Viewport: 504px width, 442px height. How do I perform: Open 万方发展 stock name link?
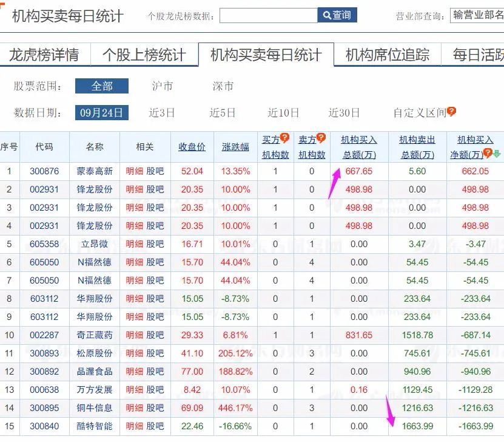point(95,390)
